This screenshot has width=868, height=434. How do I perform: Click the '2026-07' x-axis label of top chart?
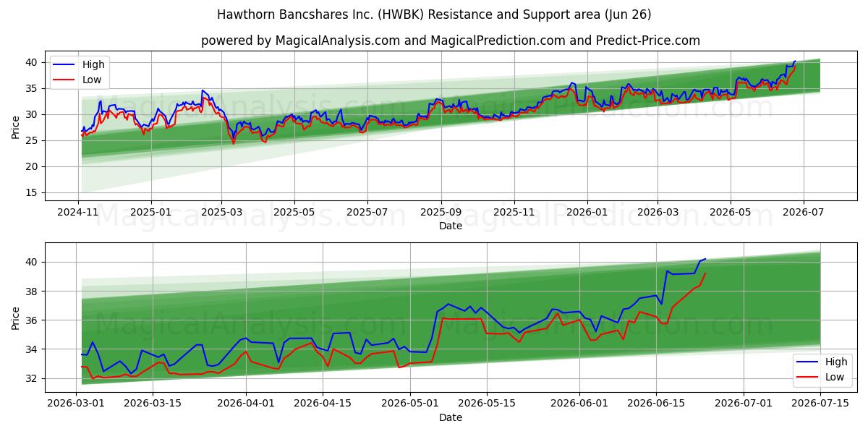(x=803, y=214)
